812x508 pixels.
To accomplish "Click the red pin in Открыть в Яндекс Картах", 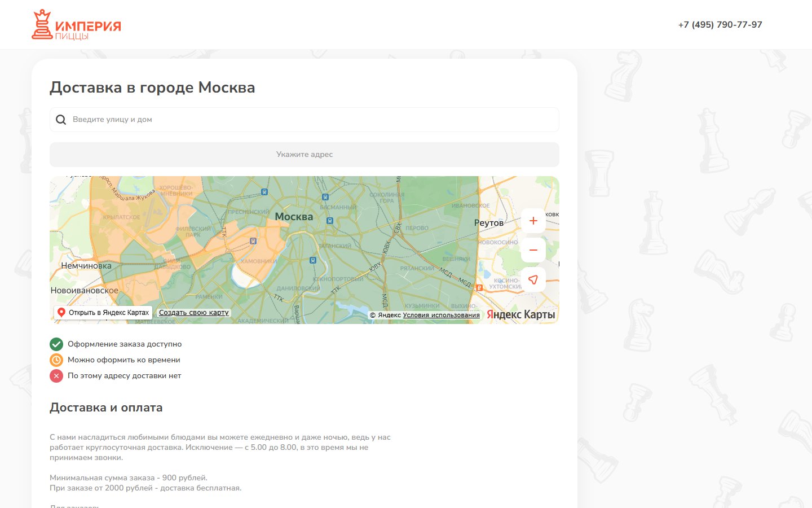I will coord(61,312).
